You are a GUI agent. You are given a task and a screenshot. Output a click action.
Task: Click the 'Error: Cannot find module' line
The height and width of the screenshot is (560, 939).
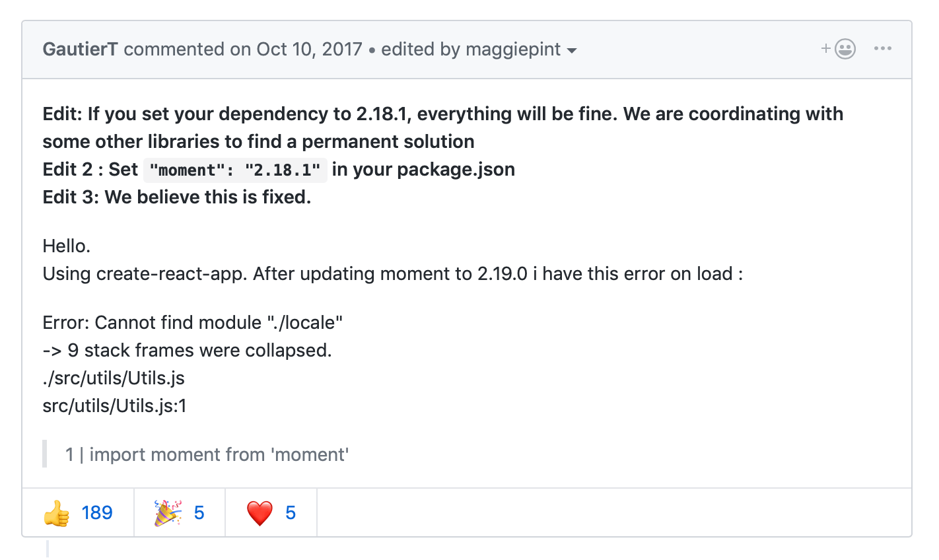coord(192,322)
